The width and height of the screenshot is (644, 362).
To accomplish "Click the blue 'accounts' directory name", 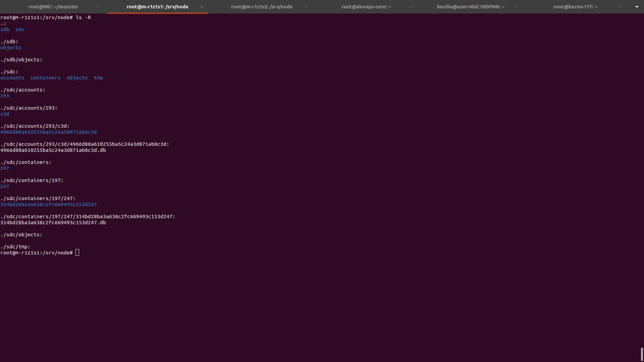I will 12,78.
